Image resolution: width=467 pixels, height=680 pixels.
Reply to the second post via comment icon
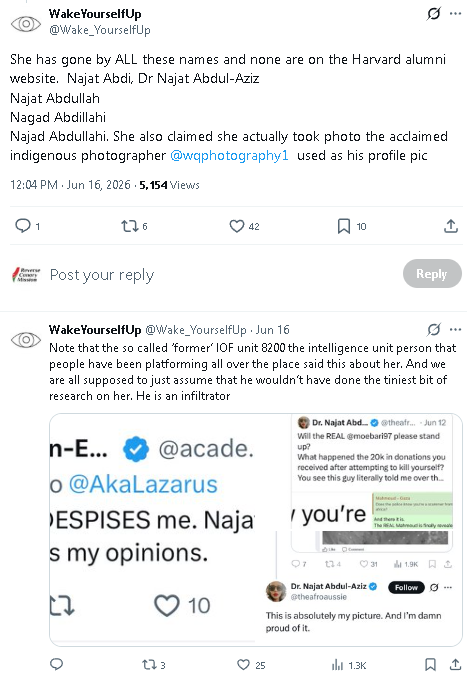tap(57, 664)
